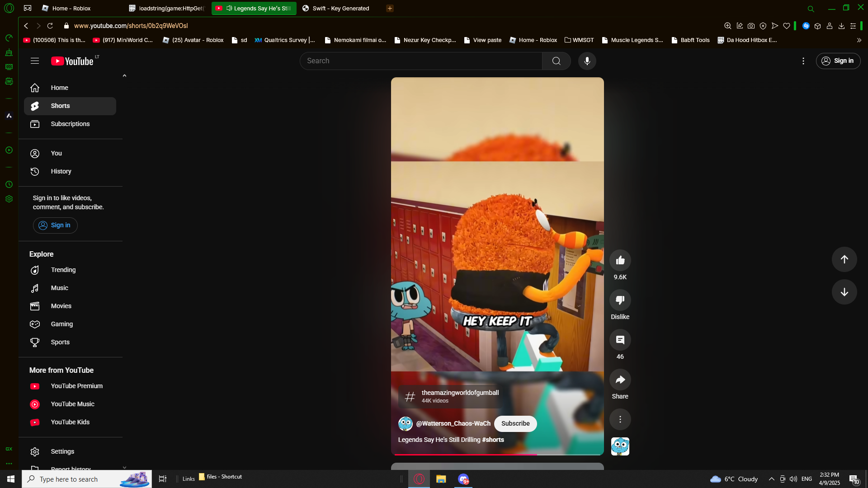Search with your voice microphone button
The height and width of the screenshot is (488, 868).
[587, 61]
